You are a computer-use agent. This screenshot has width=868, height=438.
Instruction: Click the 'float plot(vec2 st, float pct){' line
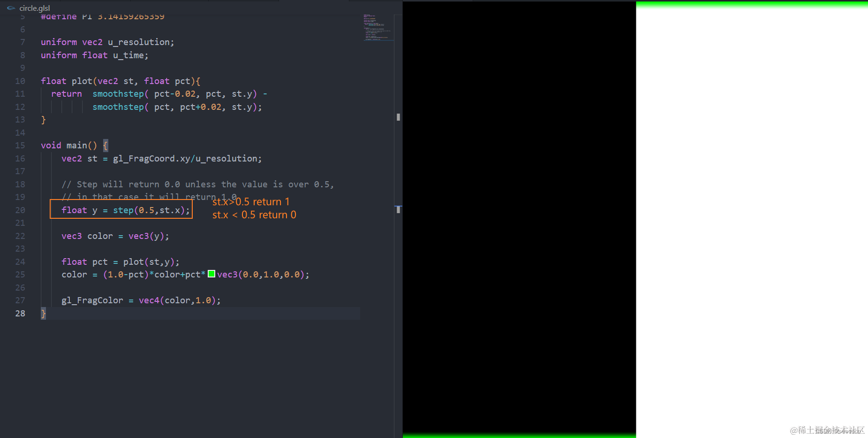click(121, 81)
